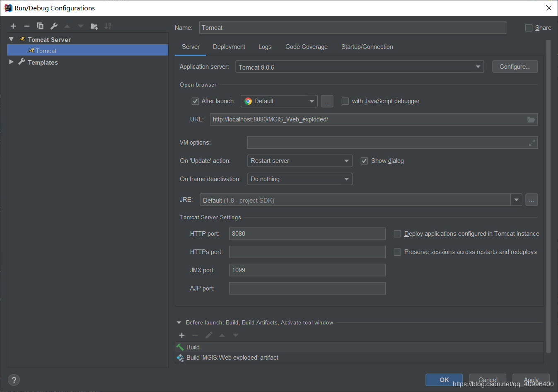Click the Cancel button
The image size is (558, 392).
[488, 380]
